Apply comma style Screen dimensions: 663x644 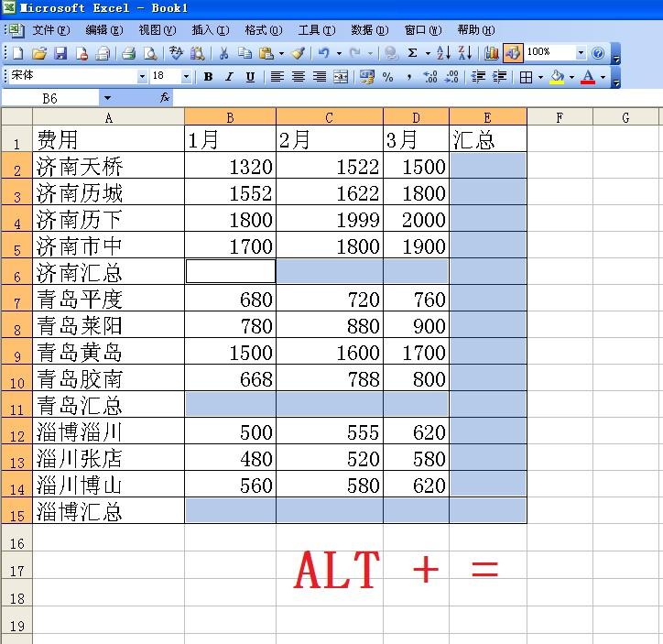click(409, 77)
